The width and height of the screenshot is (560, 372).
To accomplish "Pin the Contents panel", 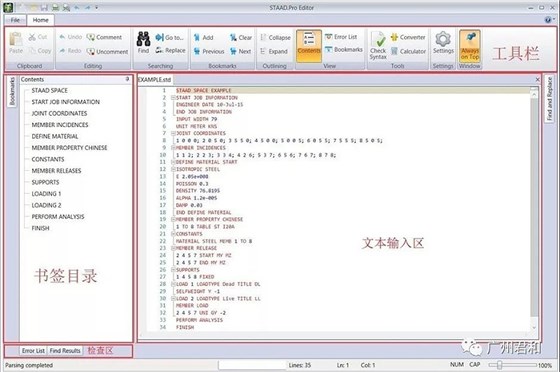I will (x=128, y=79).
